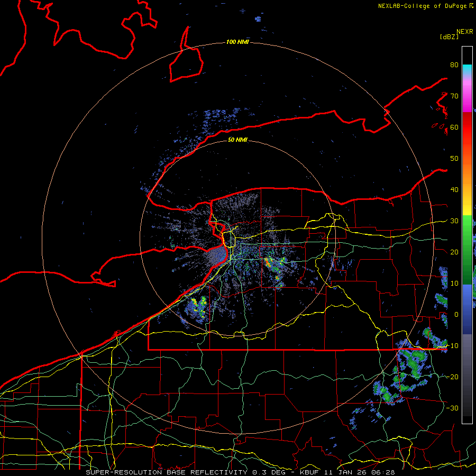Click the 06:28 timestamp in the caption
The width and height of the screenshot is (476, 476).
click(383, 472)
